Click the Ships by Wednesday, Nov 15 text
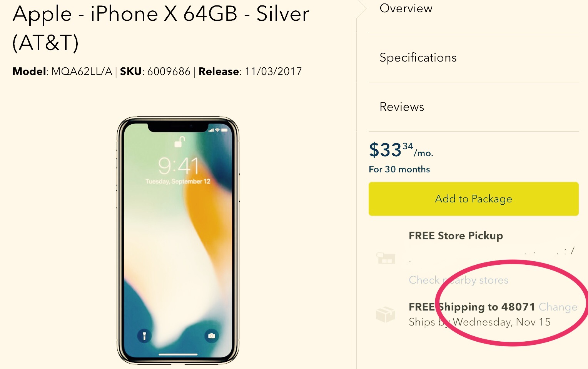This screenshot has height=369, width=588. 479,322
